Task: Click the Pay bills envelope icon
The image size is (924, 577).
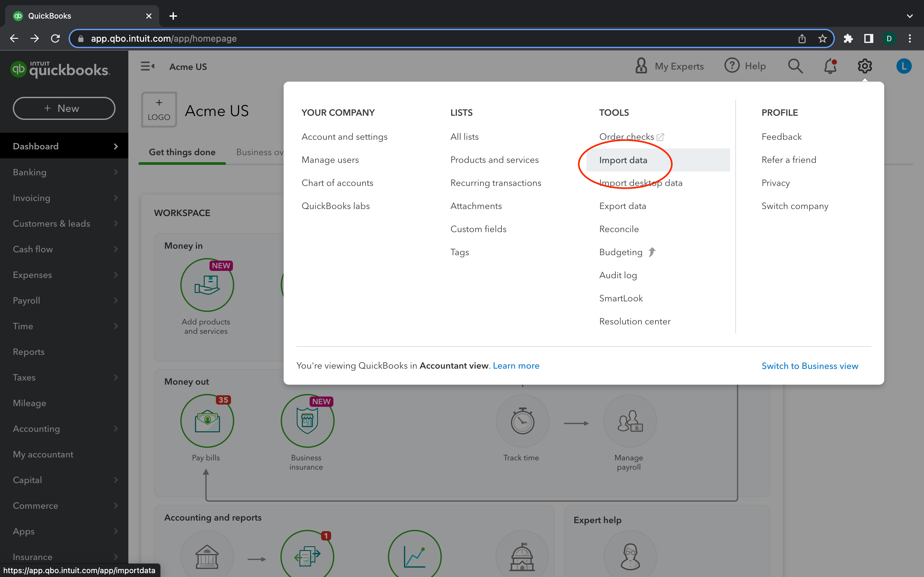Action: [207, 421]
